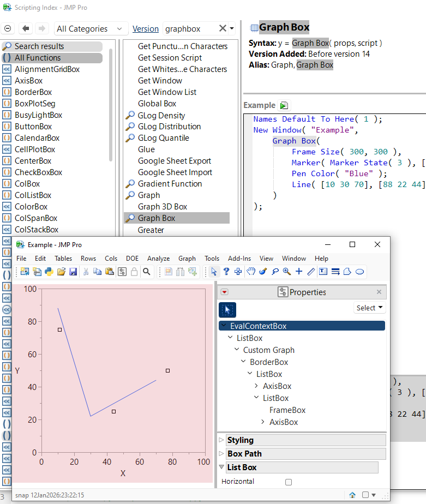Click the Magnifier zoom tool in the toolbar
Image resolution: width=426 pixels, height=504 pixels.
(287, 272)
